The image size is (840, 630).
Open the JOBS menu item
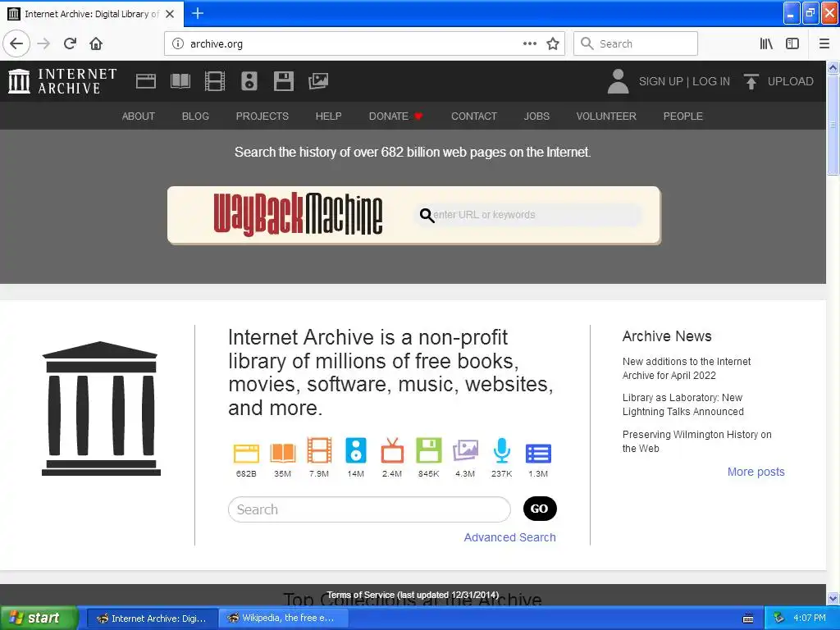click(x=536, y=116)
